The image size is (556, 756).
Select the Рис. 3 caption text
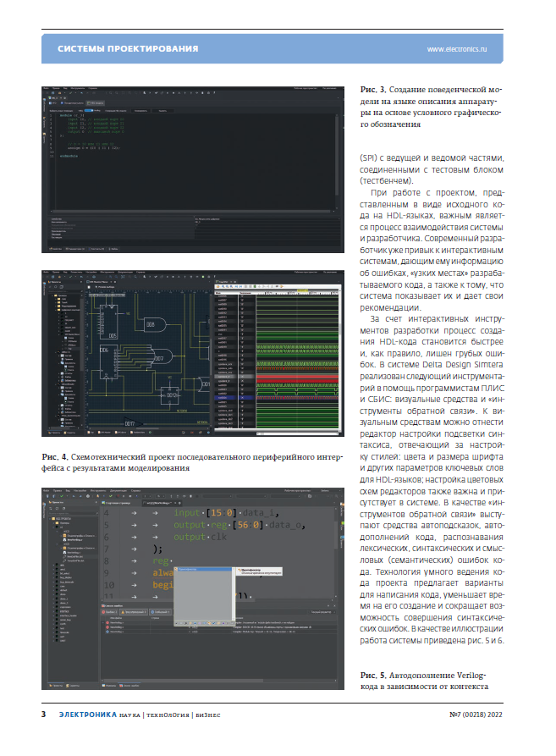coord(431,107)
